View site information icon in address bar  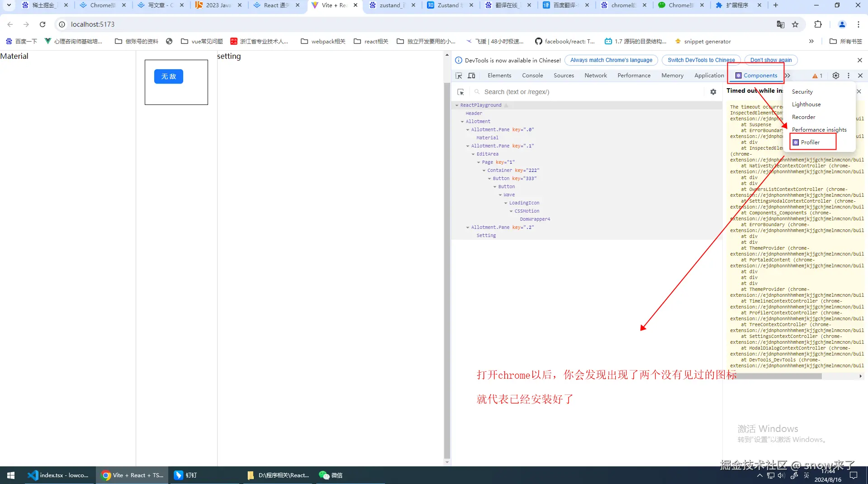(62, 24)
